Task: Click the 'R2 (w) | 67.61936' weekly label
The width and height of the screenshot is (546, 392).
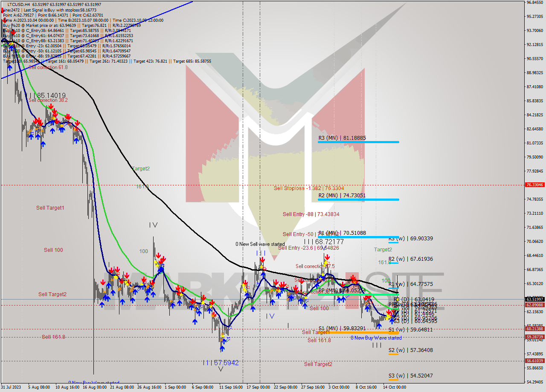Action: click(x=411, y=259)
